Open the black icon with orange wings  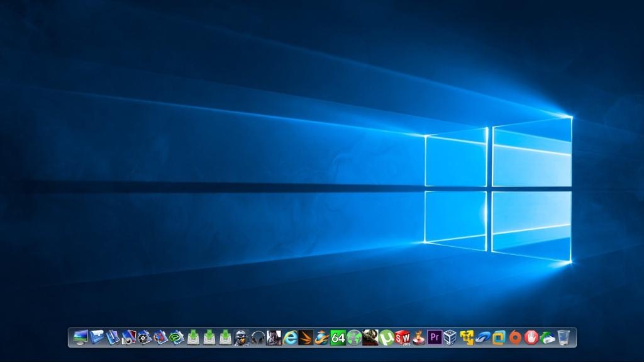click(x=306, y=337)
